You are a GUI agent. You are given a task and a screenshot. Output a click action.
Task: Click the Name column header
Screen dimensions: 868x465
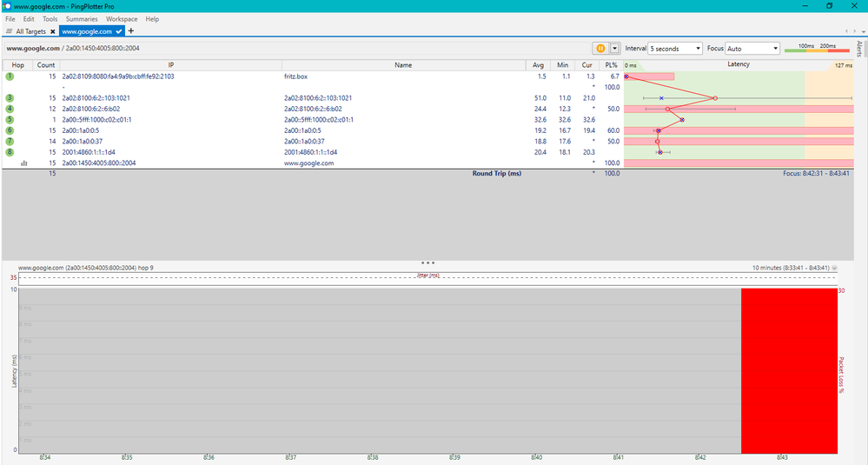403,65
